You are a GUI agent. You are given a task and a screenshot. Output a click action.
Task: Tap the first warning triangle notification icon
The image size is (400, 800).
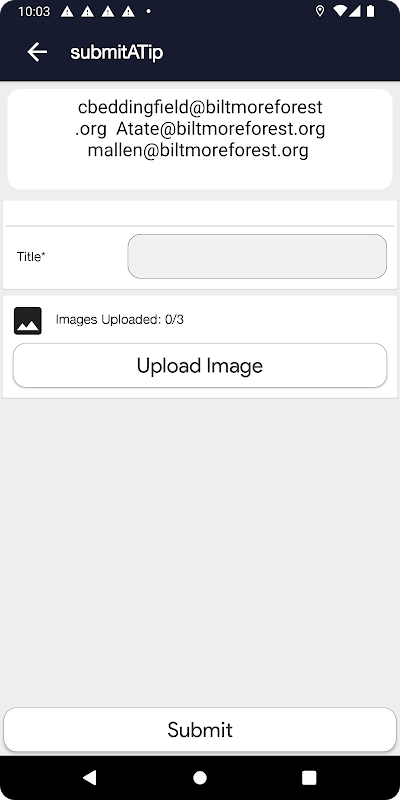pyautogui.click(x=67, y=11)
